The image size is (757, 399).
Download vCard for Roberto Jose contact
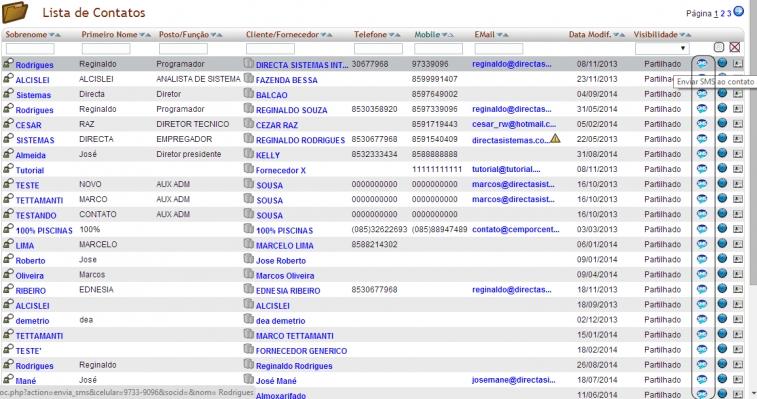click(x=738, y=259)
